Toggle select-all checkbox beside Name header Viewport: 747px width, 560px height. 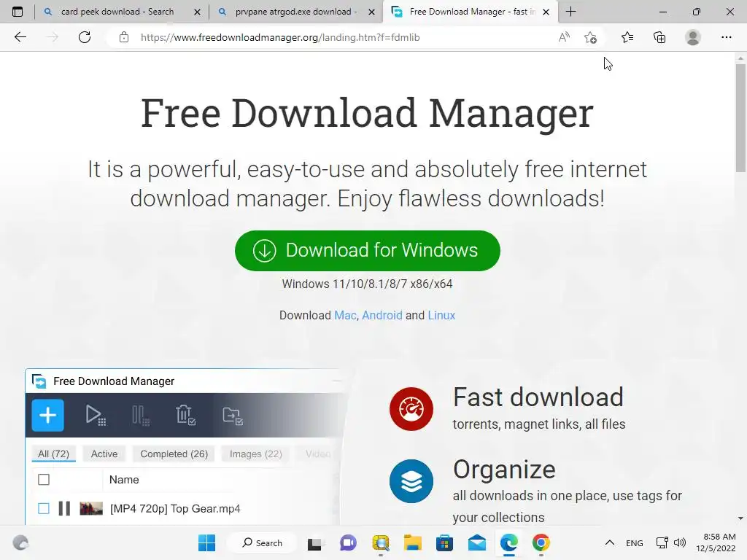coord(43,480)
